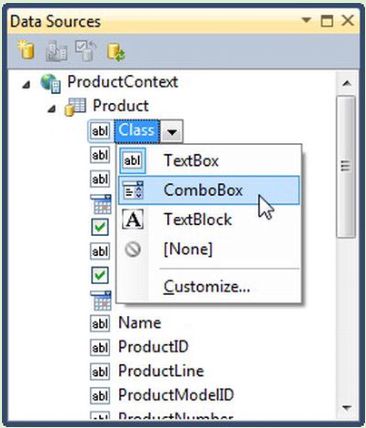The width and height of the screenshot is (366, 428).
Task: Click the abl icon beside Name
Action: pyautogui.click(x=100, y=323)
